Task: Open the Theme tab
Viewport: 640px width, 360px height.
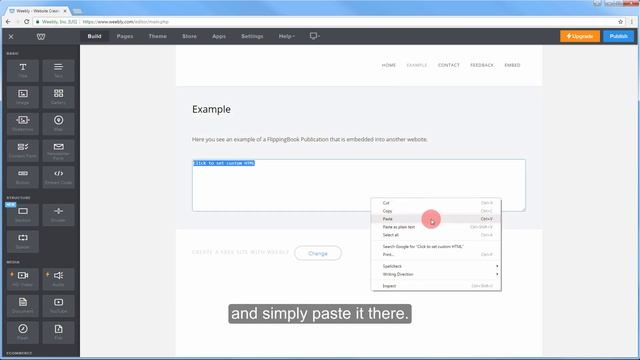Action: click(x=158, y=36)
